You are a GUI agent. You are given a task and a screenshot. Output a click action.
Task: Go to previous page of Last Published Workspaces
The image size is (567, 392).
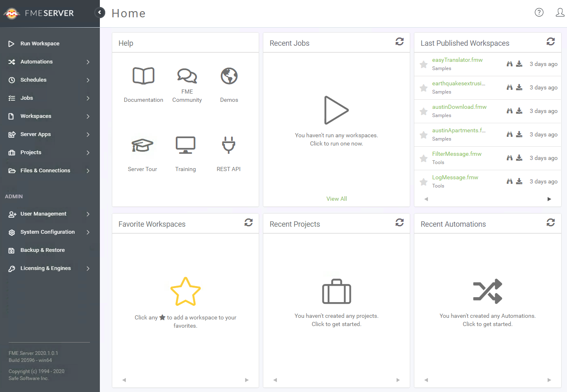click(426, 199)
